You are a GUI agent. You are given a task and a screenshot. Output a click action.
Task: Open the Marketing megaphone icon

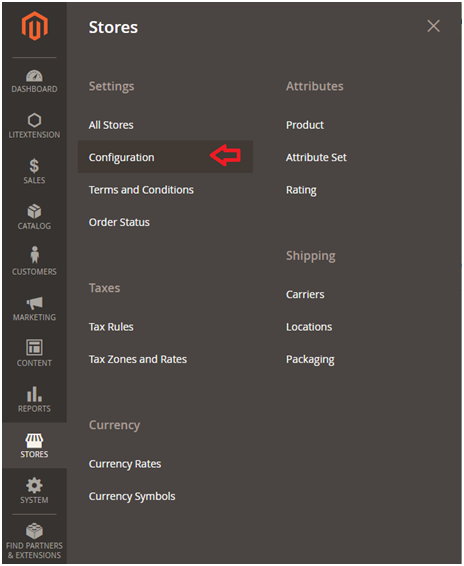[34, 303]
